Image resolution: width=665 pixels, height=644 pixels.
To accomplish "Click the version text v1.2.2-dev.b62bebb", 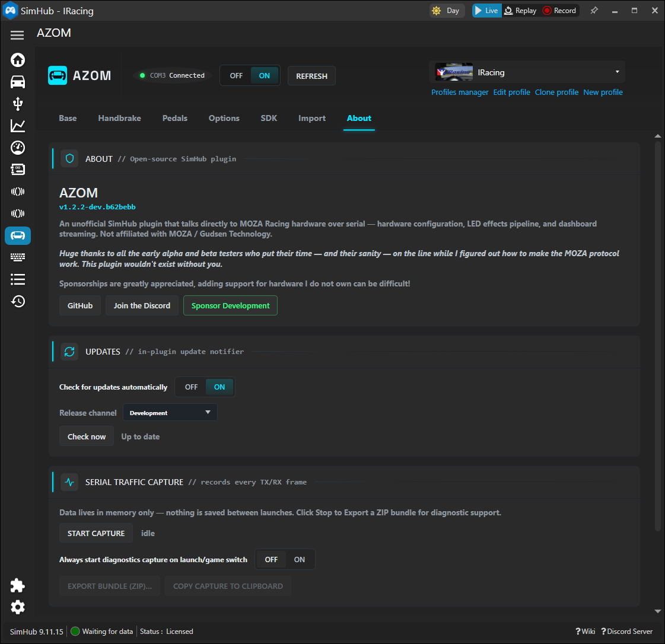I will pyautogui.click(x=97, y=207).
